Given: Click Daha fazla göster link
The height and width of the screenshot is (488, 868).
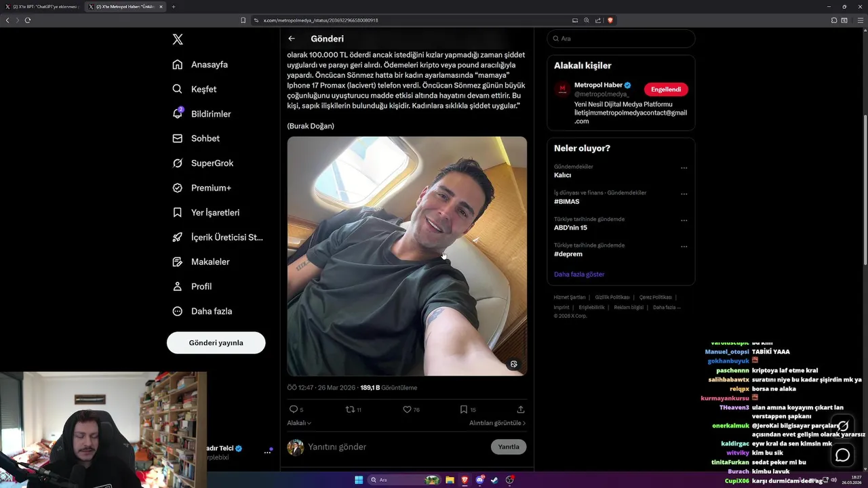Looking at the screenshot, I should pyautogui.click(x=579, y=274).
